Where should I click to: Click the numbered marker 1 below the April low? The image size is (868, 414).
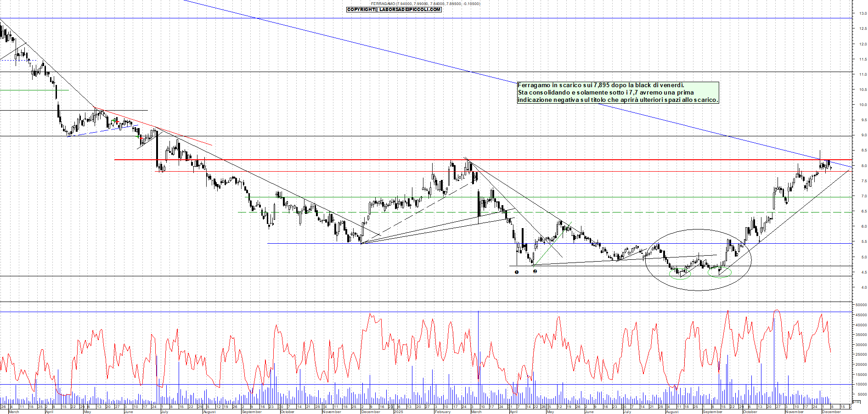(517, 272)
